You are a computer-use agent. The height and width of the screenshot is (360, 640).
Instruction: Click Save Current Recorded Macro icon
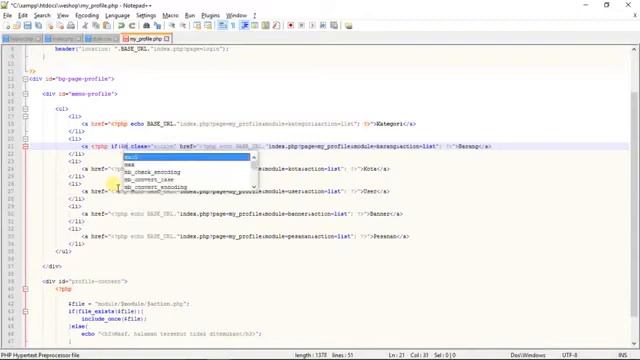(x=334, y=26)
